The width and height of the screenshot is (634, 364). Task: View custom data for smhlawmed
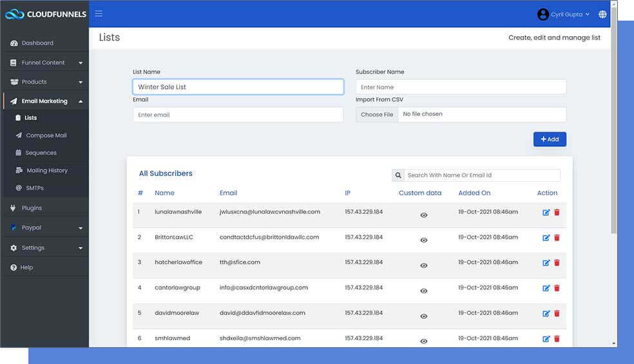tap(424, 341)
